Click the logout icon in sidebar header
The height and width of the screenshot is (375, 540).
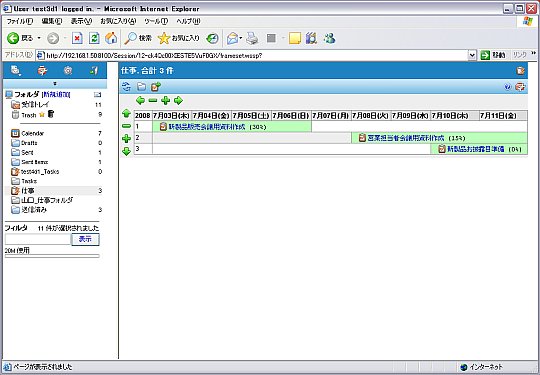point(94,71)
